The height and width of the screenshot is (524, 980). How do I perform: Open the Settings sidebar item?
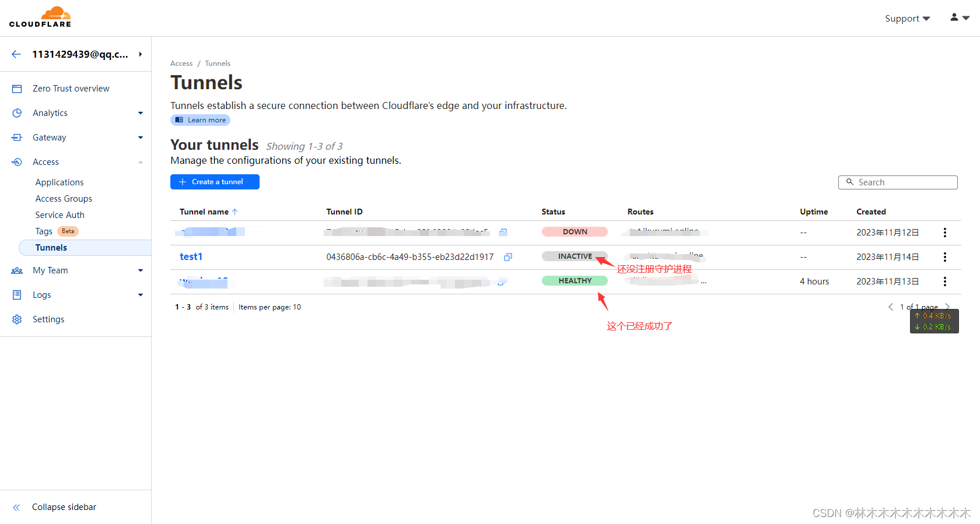click(48, 319)
